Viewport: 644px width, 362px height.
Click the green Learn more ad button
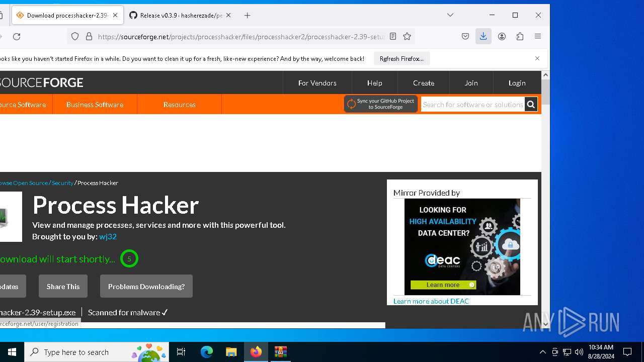(443, 285)
